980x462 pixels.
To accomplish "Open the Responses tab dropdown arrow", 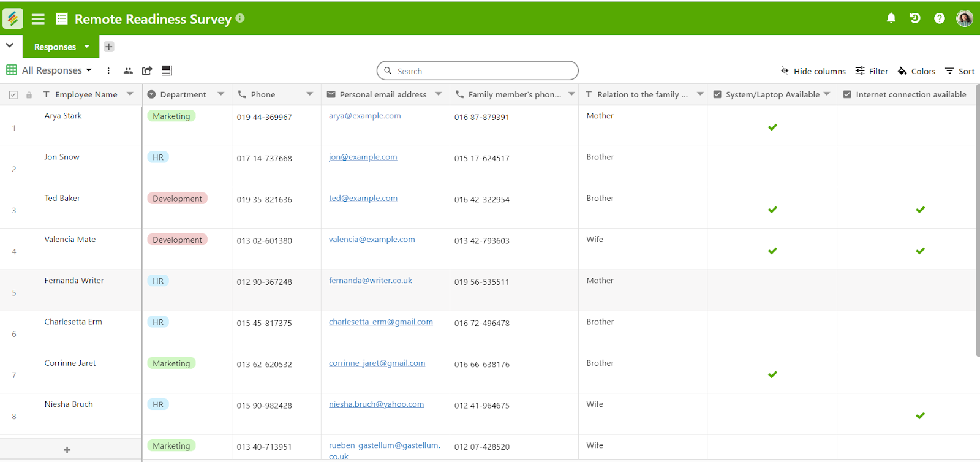I will click(87, 47).
